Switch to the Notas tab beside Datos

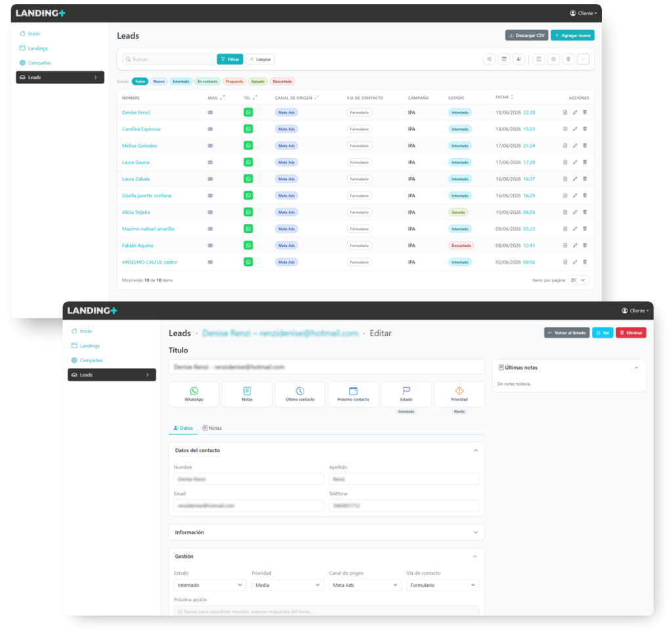[x=212, y=428]
